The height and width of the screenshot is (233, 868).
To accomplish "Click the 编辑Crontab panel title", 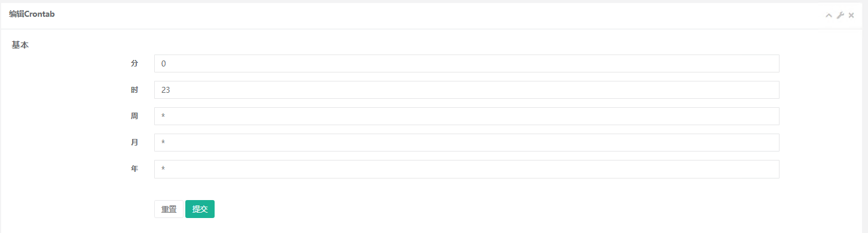I will point(32,14).
